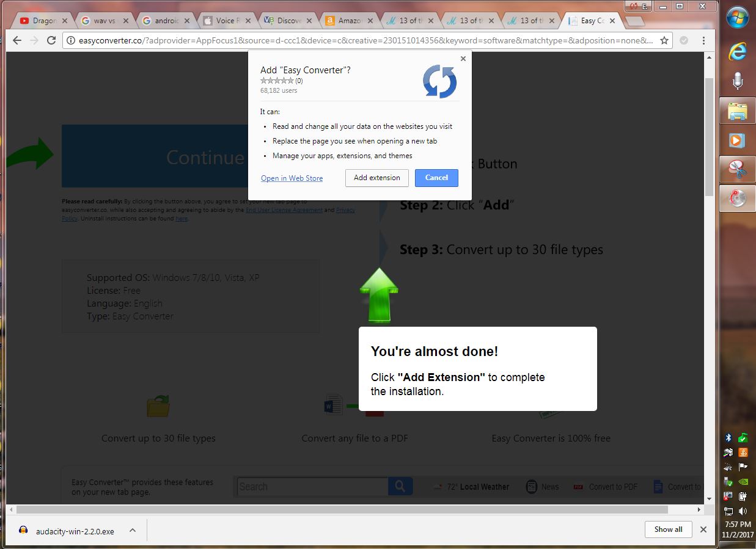The width and height of the screenshot is (756, 549).
Task: Open the Chrome three-dot menu
Action: (x=703, y=41)
